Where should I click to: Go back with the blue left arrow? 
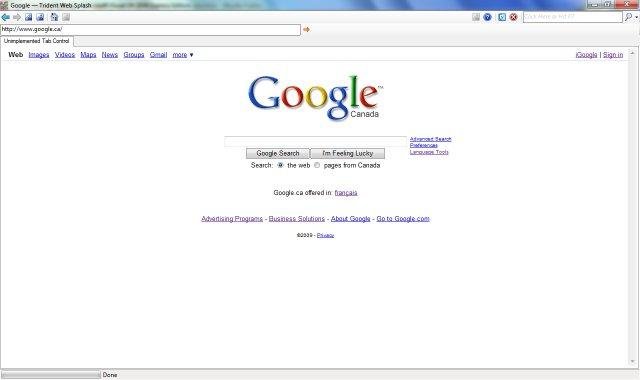coord(6,17)
